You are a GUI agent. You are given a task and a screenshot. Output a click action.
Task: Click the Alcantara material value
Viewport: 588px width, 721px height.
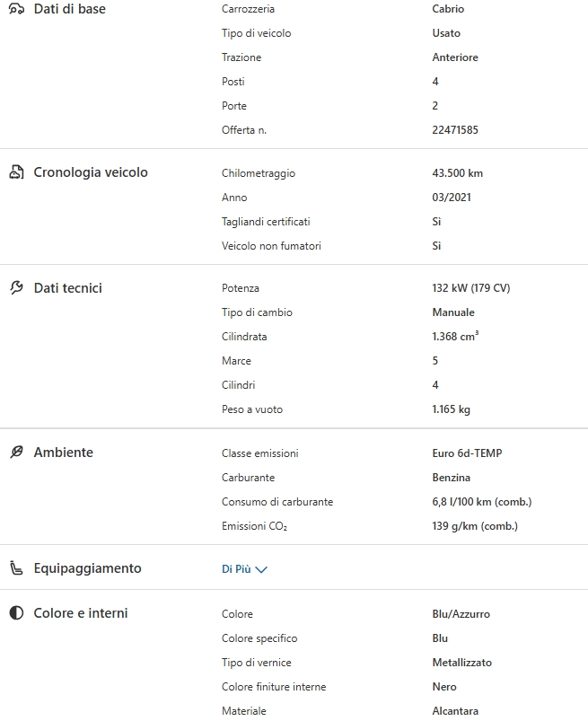click(x=455, y=711)
